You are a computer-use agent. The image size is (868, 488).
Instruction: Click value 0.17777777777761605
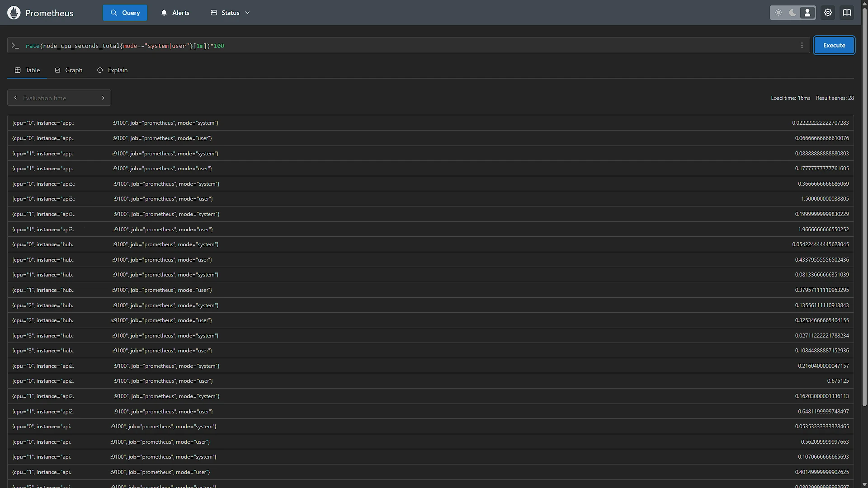[x=822, y=169]
